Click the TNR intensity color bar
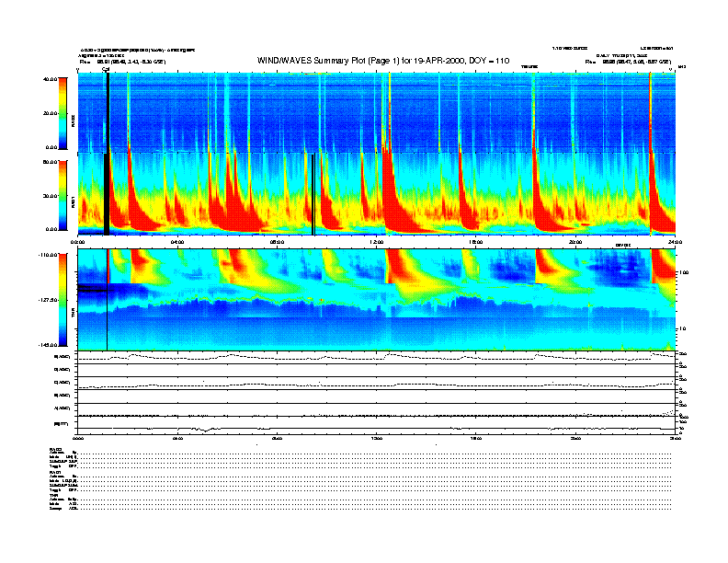The image size is (728, 563). [x=63, y=300]
